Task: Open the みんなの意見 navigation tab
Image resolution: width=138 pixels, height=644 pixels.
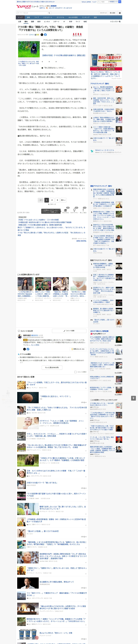Action: pos(73,17)
